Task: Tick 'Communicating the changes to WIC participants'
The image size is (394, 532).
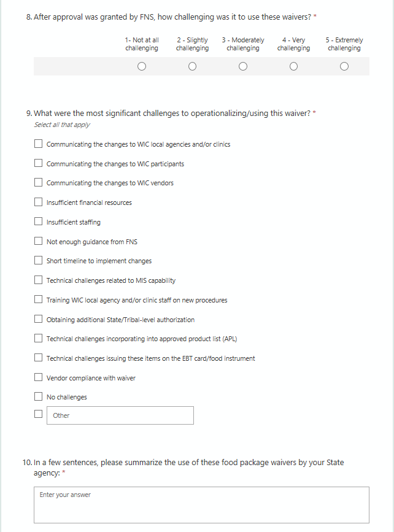Action: click(x=38, y=164)
